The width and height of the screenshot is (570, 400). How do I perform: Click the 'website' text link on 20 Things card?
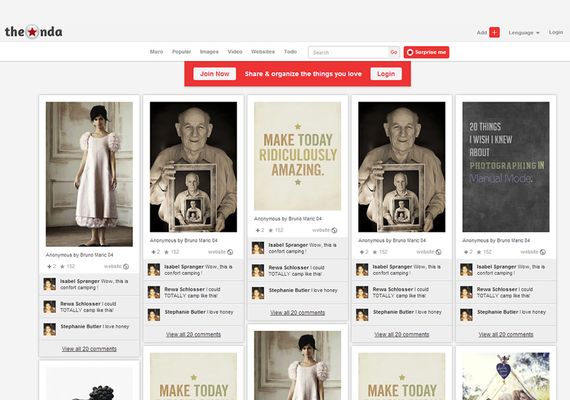coord(529,252)
